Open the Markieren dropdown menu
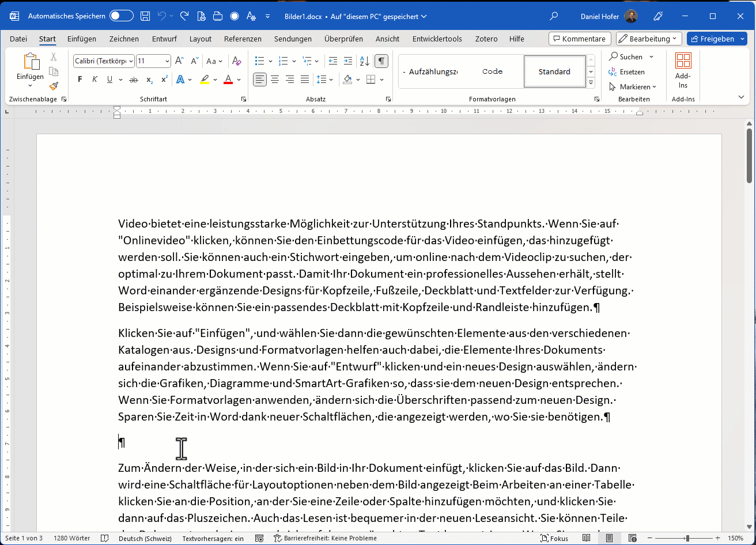Screen dimensions: 756x545 pyautogui.click(x=633, y=87)
